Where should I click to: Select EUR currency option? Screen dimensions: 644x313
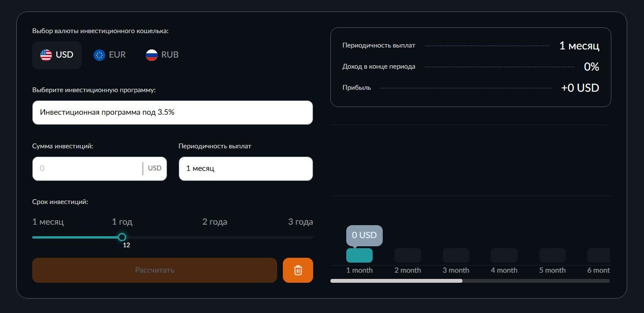(x=110, y=55)
